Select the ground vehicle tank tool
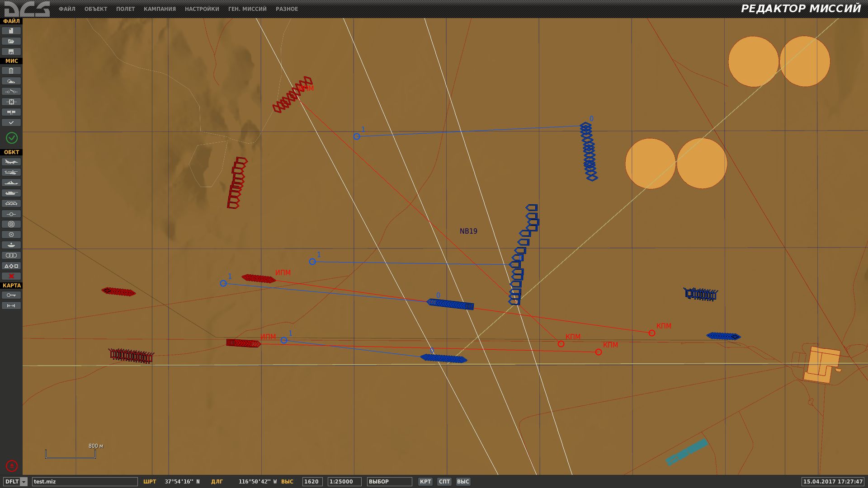Viewport: 868px width, 488px height. point(11,193)
